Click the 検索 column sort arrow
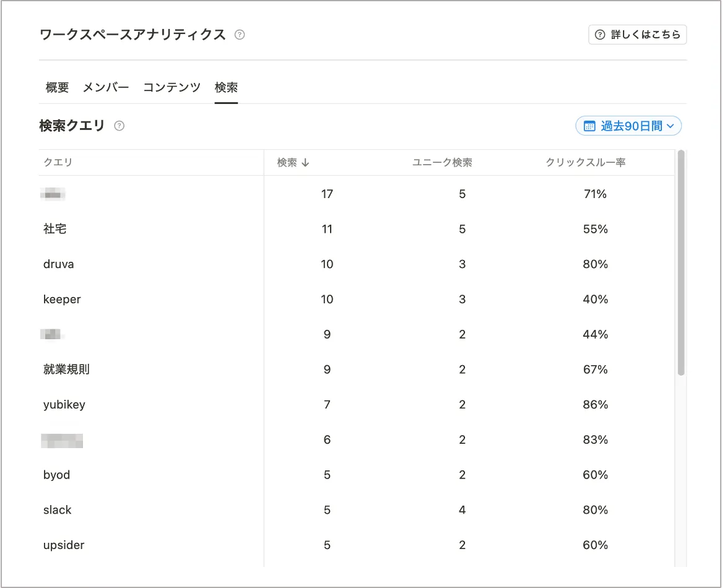The image size is (722, 588). 305,163
